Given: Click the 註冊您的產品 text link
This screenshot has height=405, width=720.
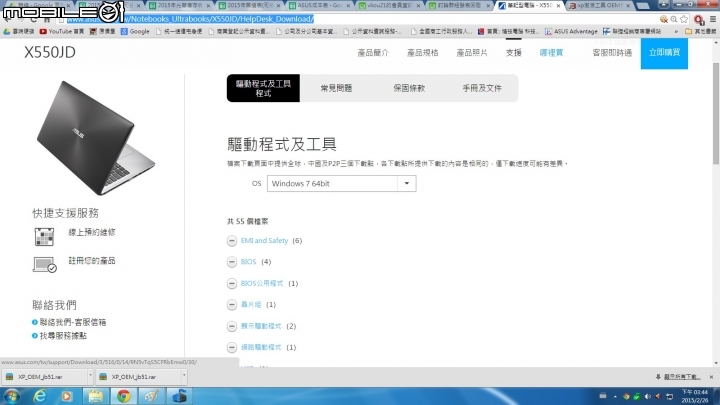Looking at the screenshot, I should tap(92, 261).
